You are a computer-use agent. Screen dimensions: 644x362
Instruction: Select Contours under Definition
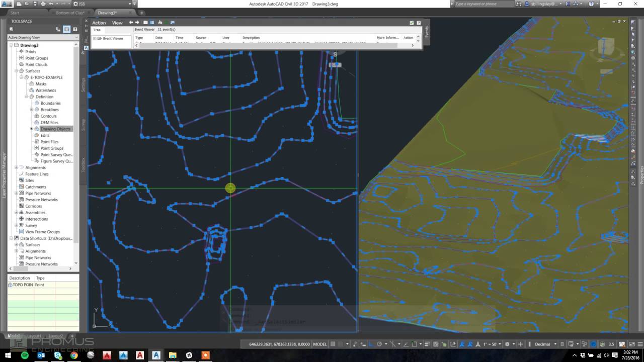[48, 116]
